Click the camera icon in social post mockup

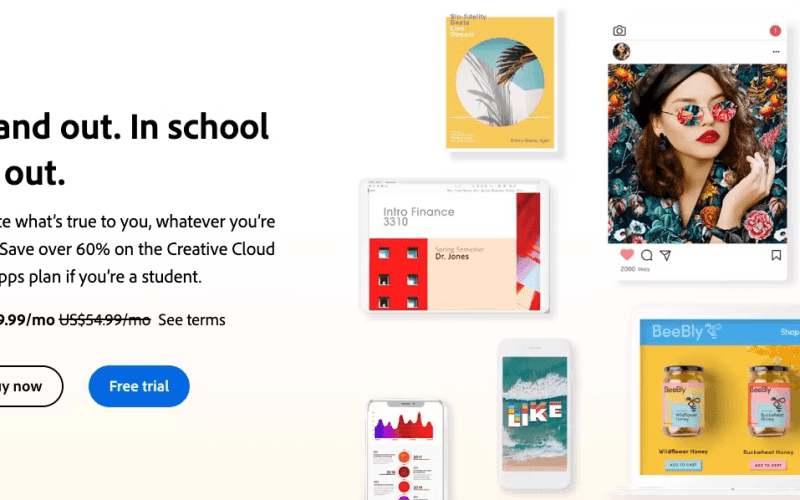[619, 31]
